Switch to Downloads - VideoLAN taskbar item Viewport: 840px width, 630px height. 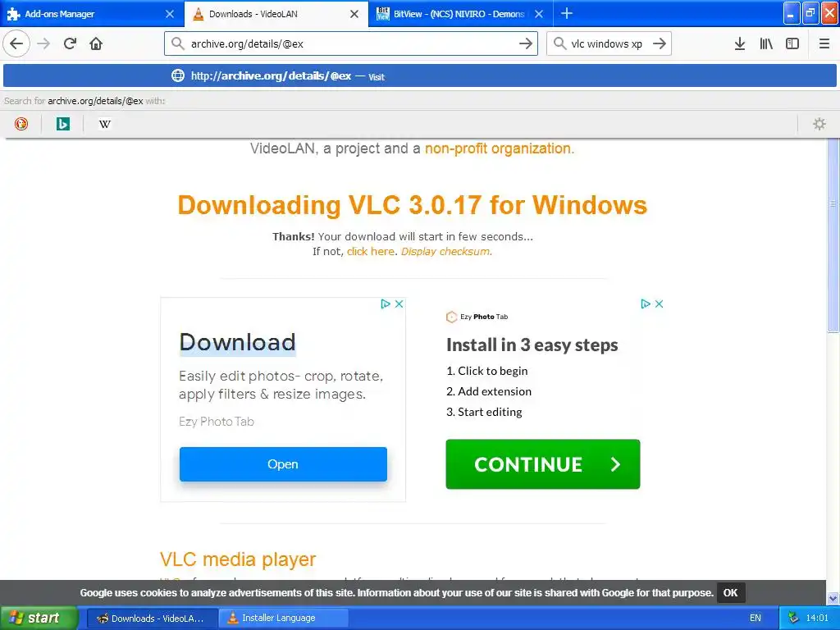click(x=152, y=618)
